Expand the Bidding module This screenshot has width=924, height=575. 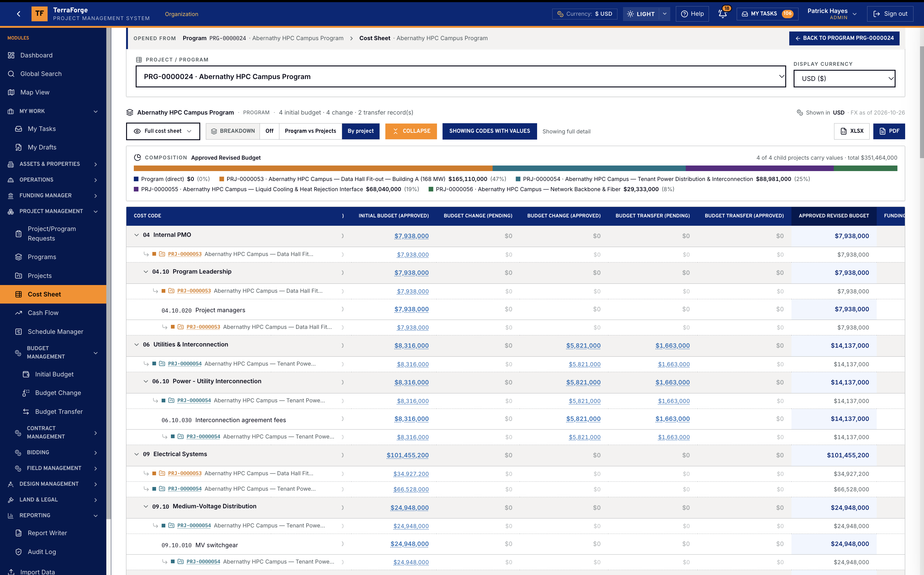[x=53, y=452]
